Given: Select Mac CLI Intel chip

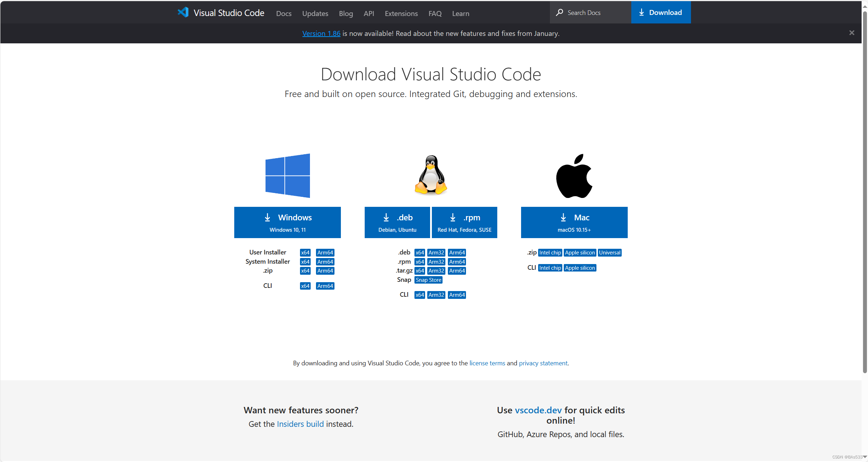Looking at the screenshot, I should pos(550,268).
